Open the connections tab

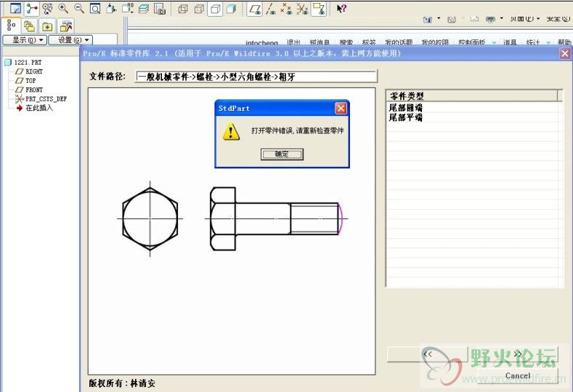tap(66, 26)
